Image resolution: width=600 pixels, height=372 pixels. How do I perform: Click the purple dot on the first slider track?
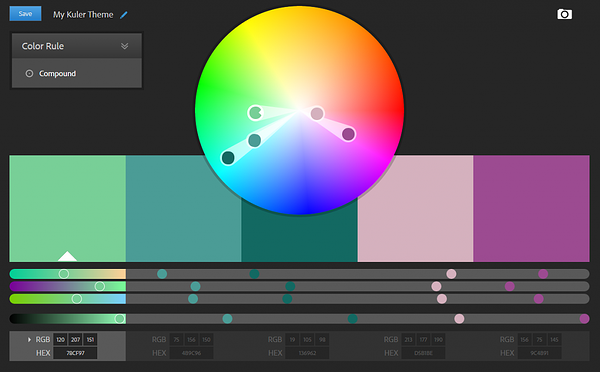click(543, 274)
